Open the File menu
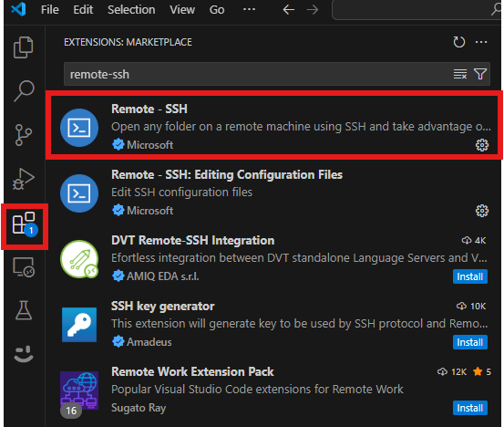Image resolution: width=504 pixels, height=427 pixels. [x=50, y=10]
